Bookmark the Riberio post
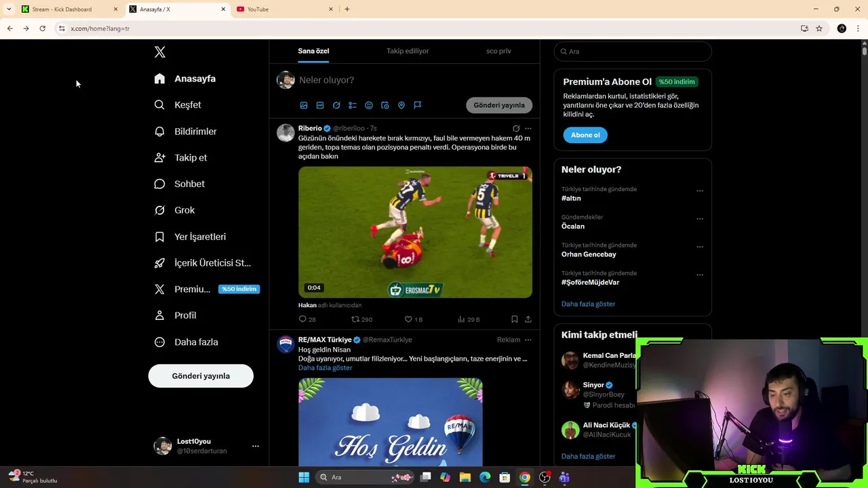 click(515, 319)
